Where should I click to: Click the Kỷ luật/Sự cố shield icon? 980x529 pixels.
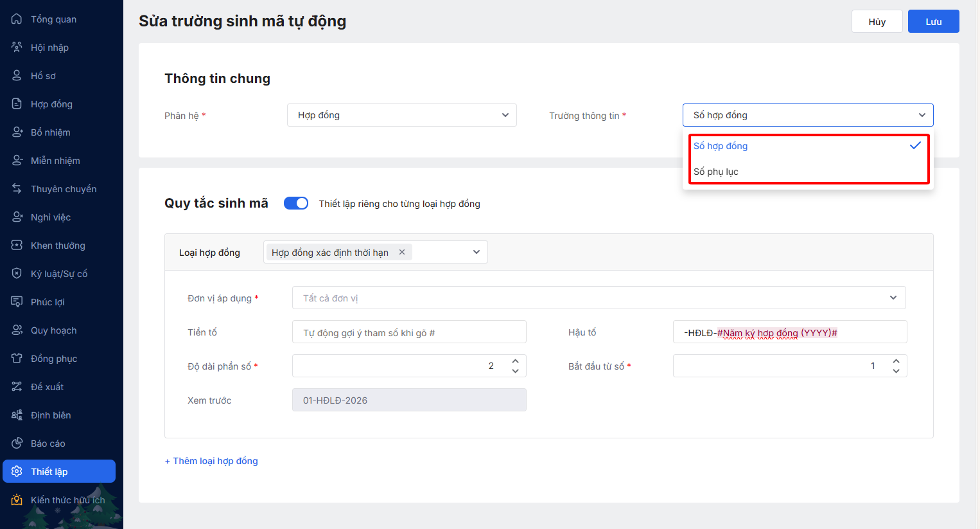tap(17, 274)
